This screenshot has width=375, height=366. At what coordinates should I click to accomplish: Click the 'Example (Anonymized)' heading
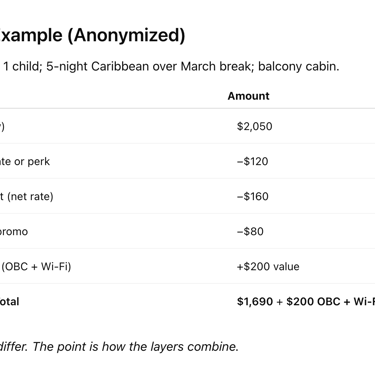(92, 36)
